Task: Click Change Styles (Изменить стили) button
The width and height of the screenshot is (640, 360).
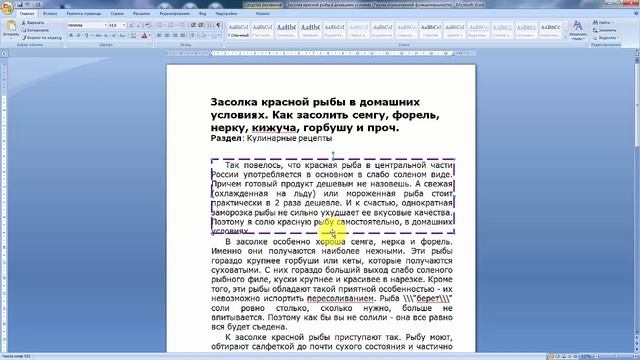Action: [x=578, y=30]
